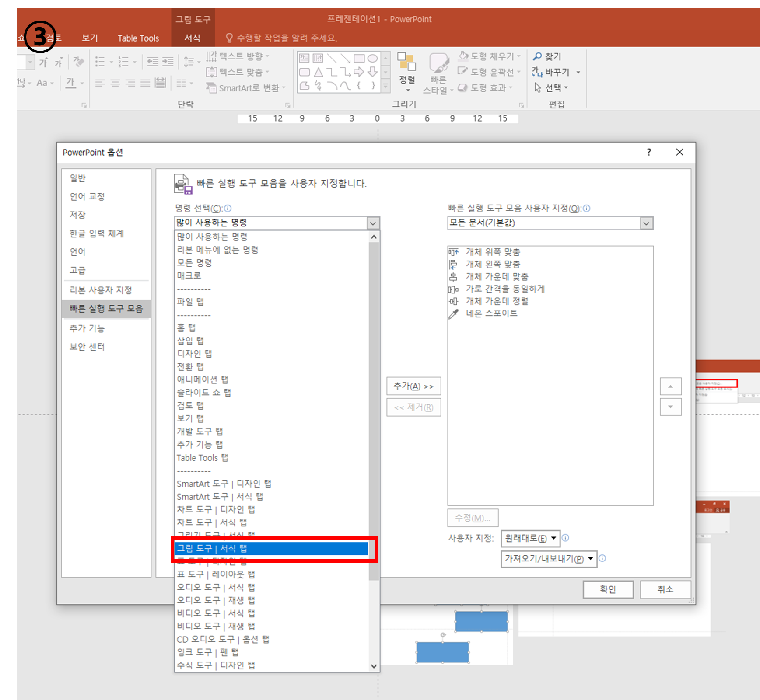Convert to SmartArt (SmartArt로 변환)
This screenshot has height=700, width=760.
[245, 88]
